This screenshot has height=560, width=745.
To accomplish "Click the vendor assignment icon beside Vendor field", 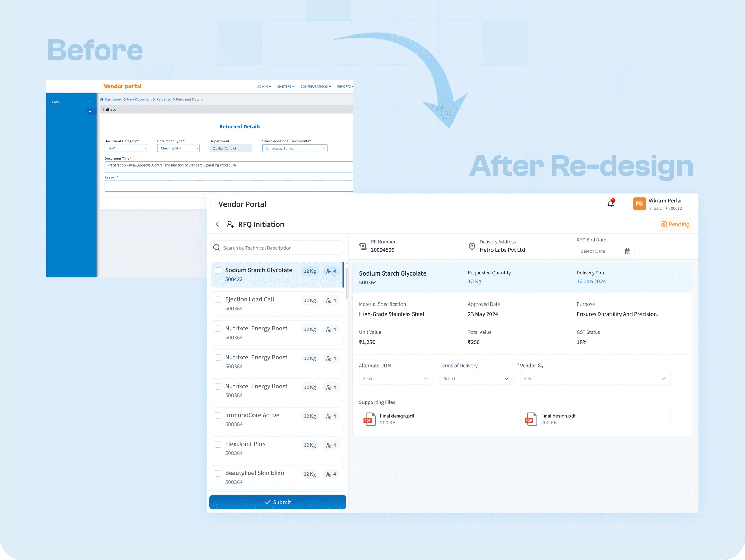I will pos(540,366).
